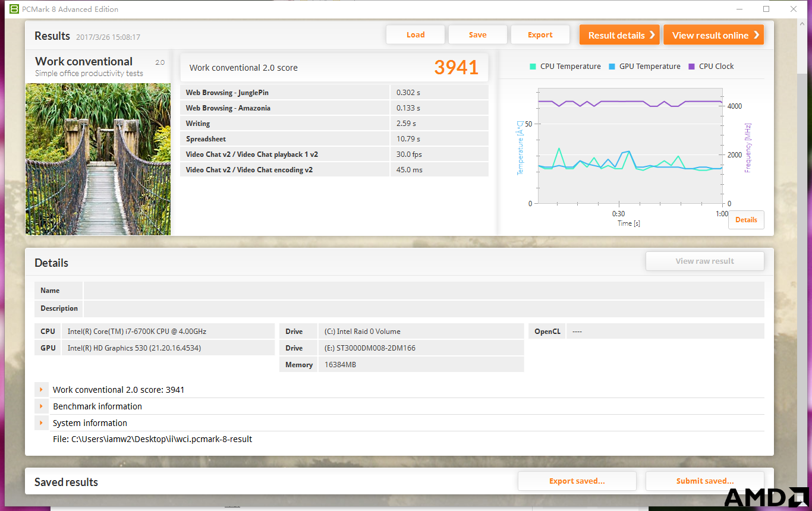Screen dimensions: 812x511
Task: Click the Load button
Action: [416, 34]
